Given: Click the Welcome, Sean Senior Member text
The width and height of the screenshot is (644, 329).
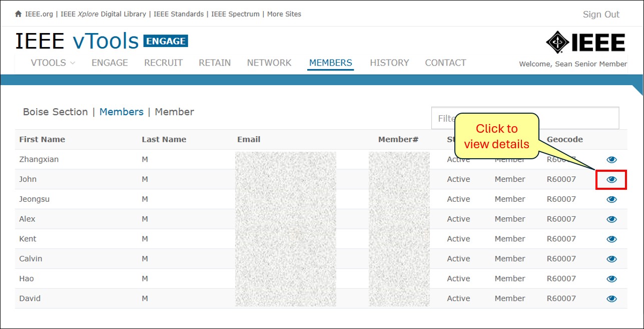Looking at the screenshot, I should (573, 64).
